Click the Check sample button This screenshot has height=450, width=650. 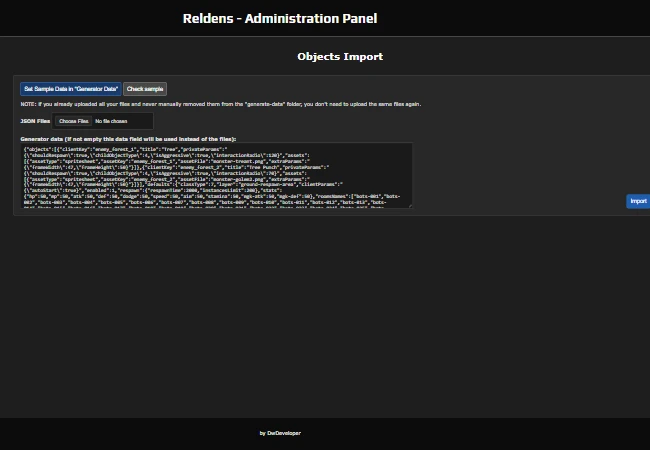pos(145,89)
